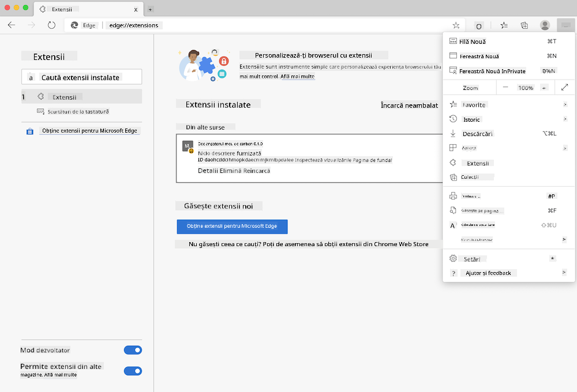Image resolution: width=577 pixels, height=392 pixels.
Task: Click the Collections icon in toolbar
Action: tap(524, 25)
